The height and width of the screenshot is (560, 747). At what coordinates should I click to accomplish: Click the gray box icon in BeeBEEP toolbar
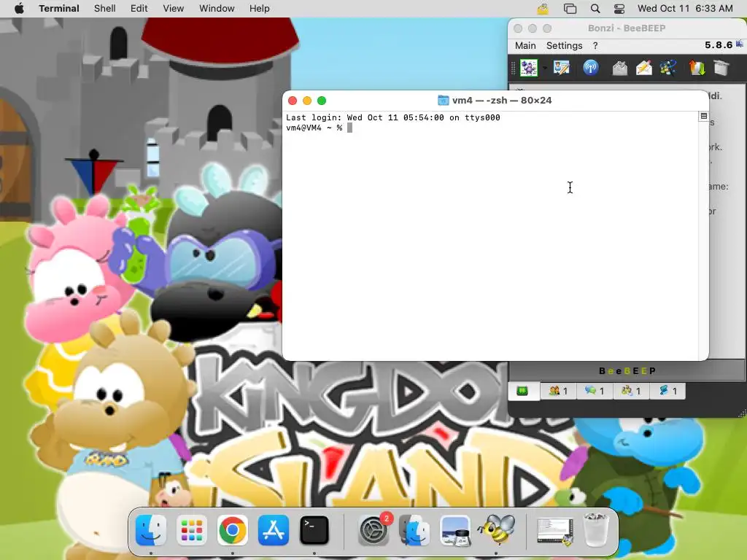point(721,68)
